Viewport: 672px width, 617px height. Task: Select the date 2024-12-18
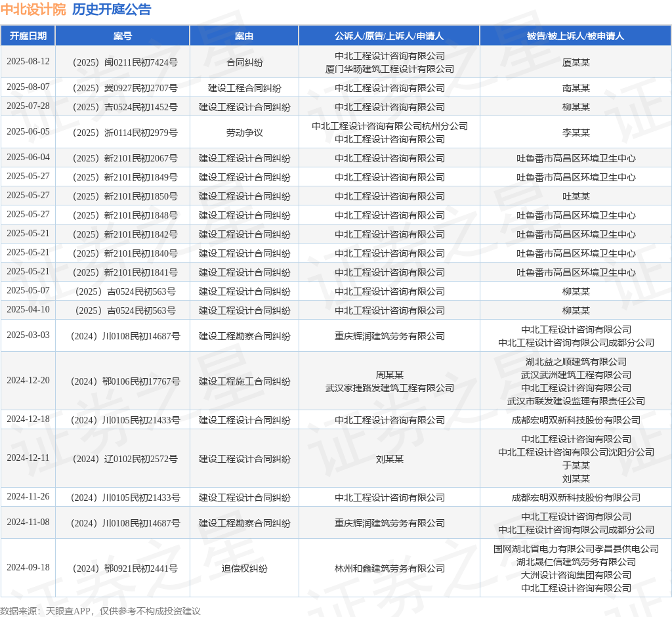pos(28,419)
